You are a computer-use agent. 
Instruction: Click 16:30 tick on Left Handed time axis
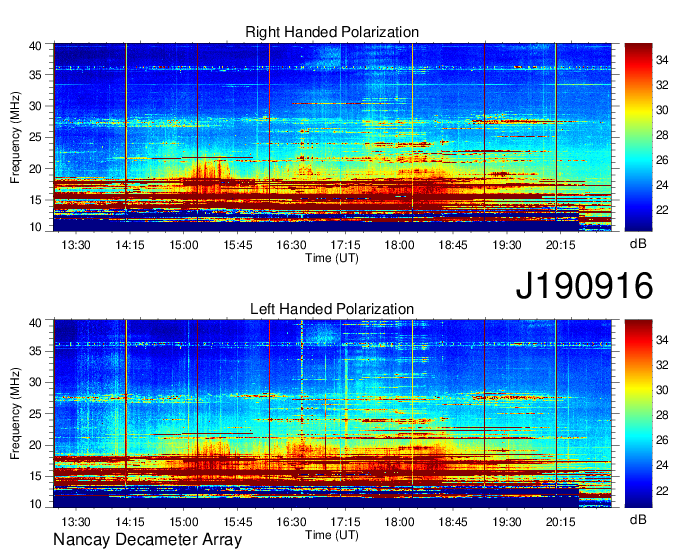coord(291,522)
